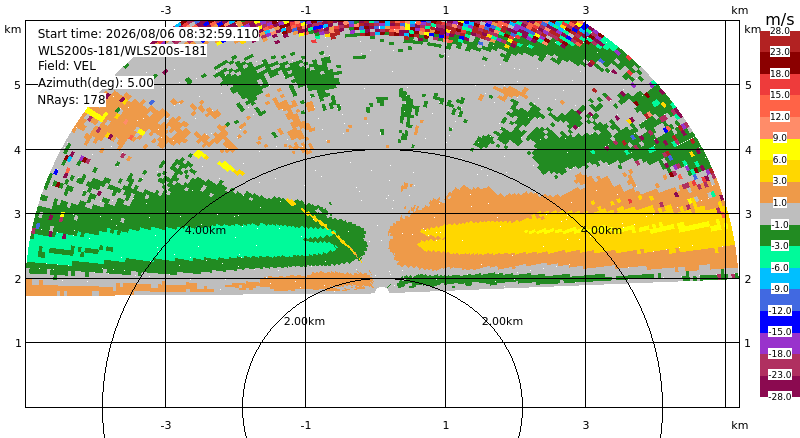
Task: Click the left axis tick label 5
Action: click(x=18, y=85)
